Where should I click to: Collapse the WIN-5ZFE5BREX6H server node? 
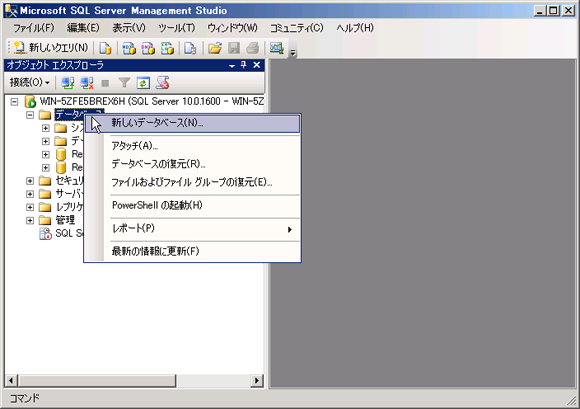coord(14,102)
